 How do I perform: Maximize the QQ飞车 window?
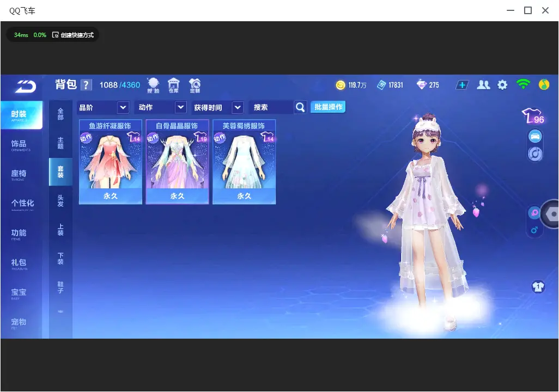[528, 10]
